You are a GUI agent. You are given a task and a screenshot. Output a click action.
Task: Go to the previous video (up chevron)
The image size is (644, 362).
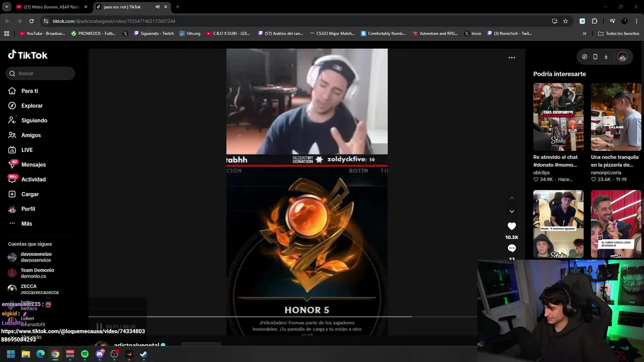tap(512, 198)
